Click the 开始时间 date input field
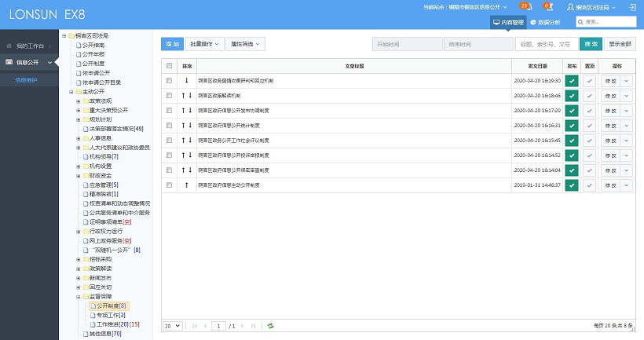Screen dimensions: 644x340 coord(407,45)
